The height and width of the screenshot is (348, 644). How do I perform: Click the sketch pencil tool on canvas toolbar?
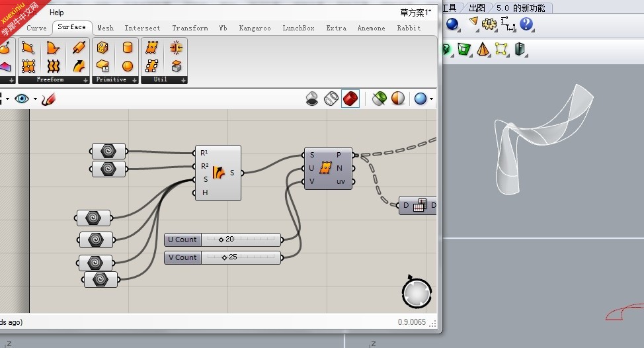[x=48, y=99]
